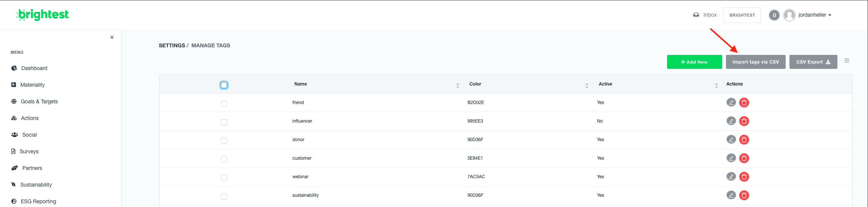This screenshot has height=207, width=868.
Task: Delete the customer tag using trash icon
Action: pyautogui.click(x=744, y=158)
